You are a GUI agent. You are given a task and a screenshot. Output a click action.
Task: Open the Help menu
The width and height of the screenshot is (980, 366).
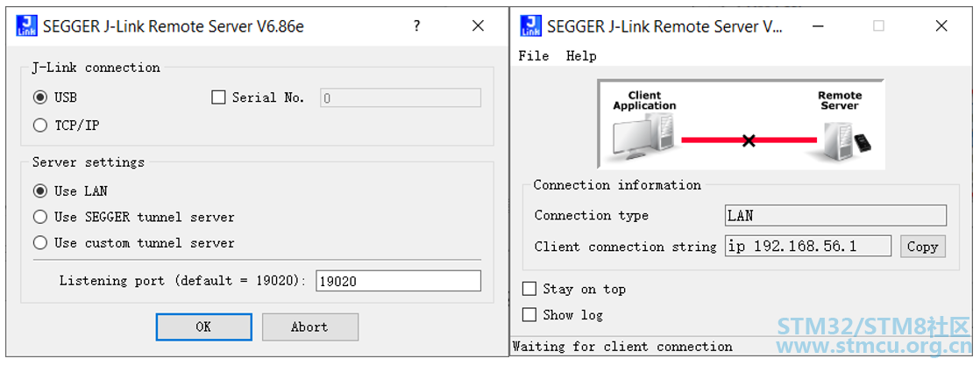581,56
